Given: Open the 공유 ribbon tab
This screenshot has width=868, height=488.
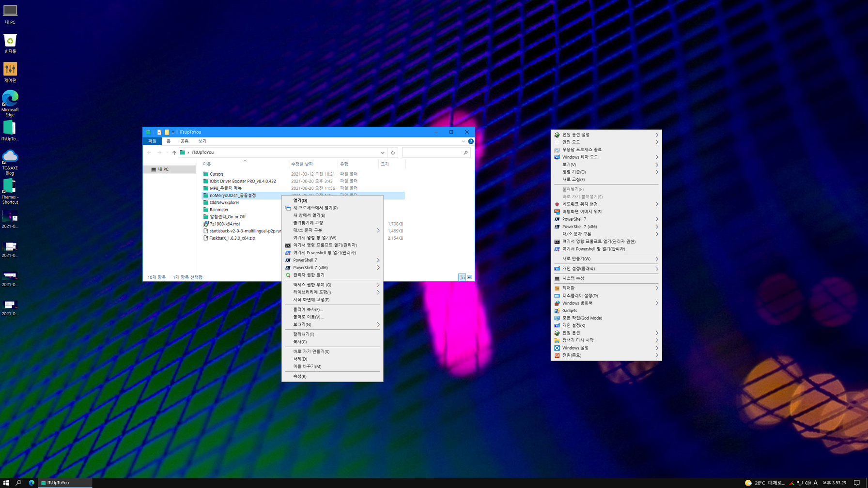Looking at the screenshot, I should coord(185,141).
